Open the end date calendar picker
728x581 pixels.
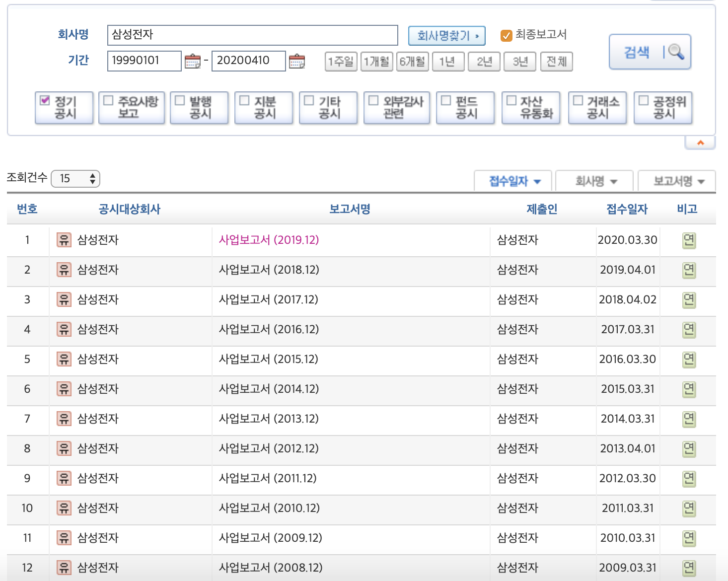pos(296,61)
